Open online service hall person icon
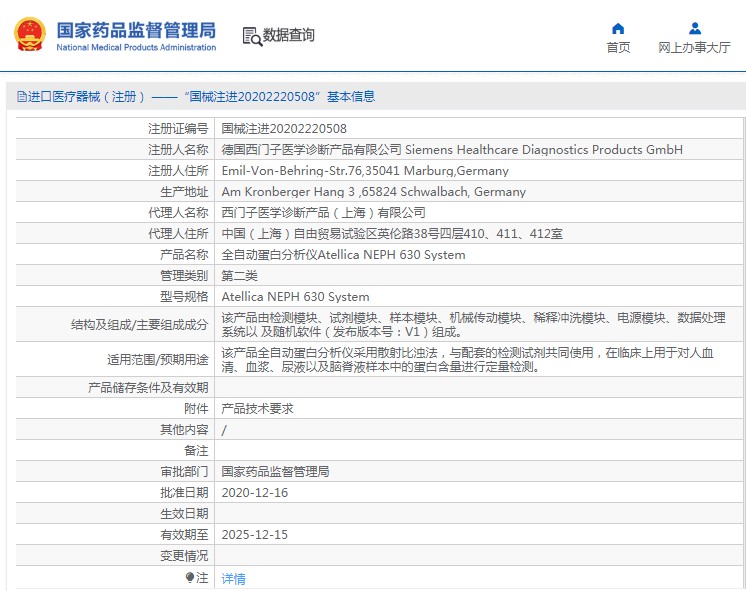Viewport: 746px width, 591px height. coord(695,29)
